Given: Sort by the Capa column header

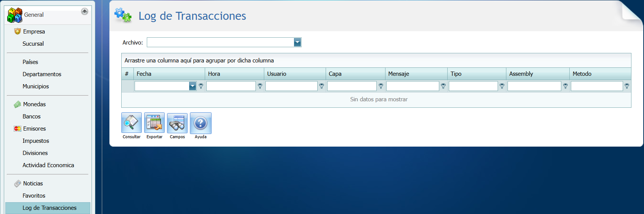Looking at the screenshot, I should [355, 74].
